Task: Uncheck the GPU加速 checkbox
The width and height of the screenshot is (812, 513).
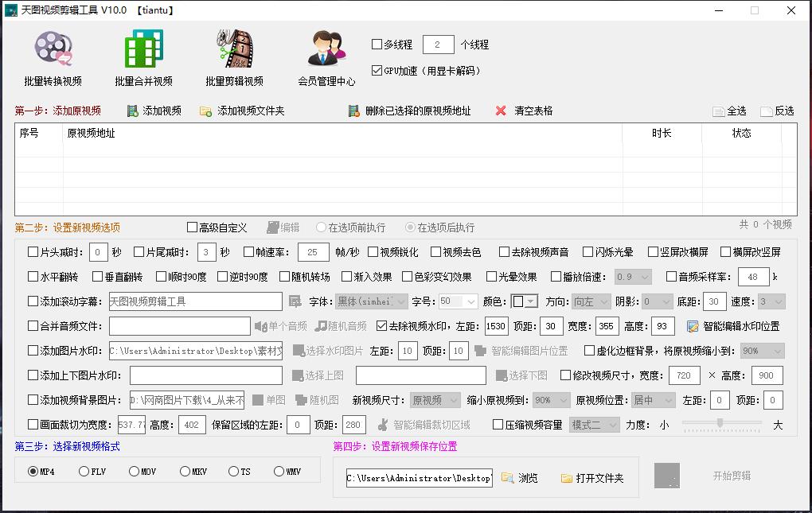Action: [x=377, y=70]
